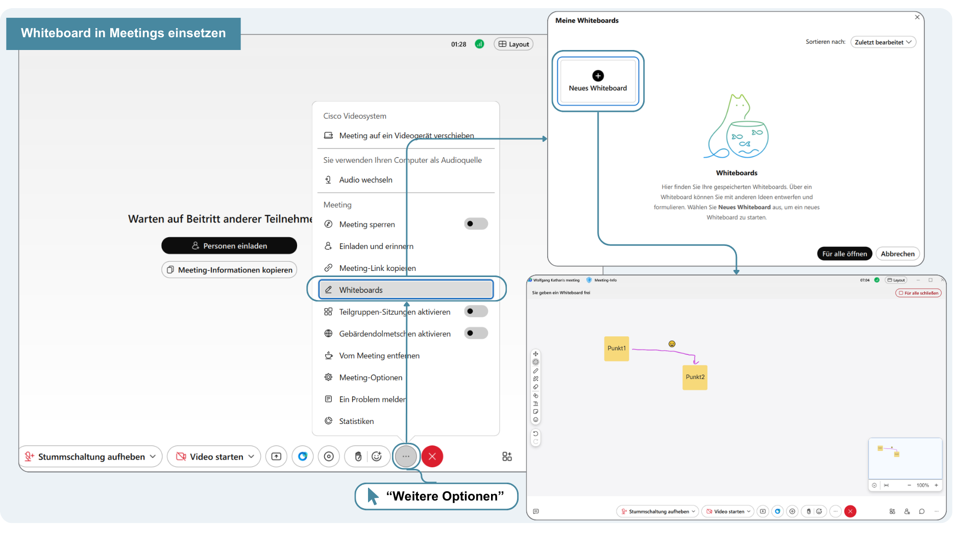Open reactions smiley in main meeting toolbar

pos(377,457)
